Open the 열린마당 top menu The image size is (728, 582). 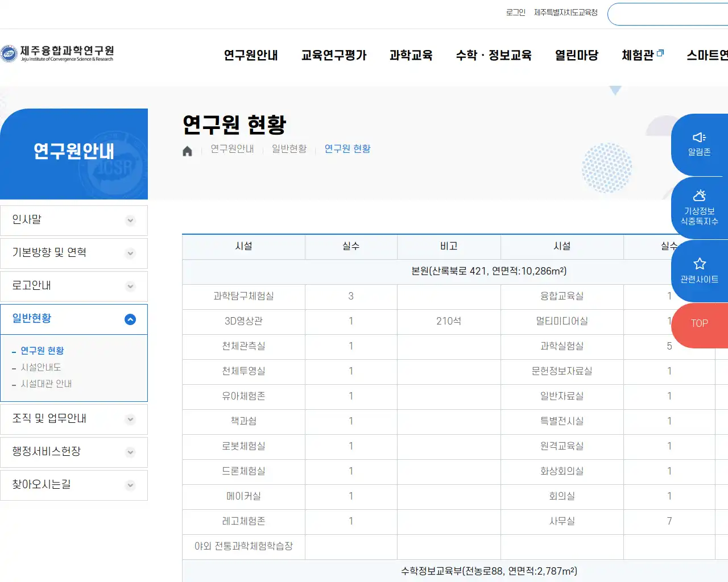(x=577, y=55)
